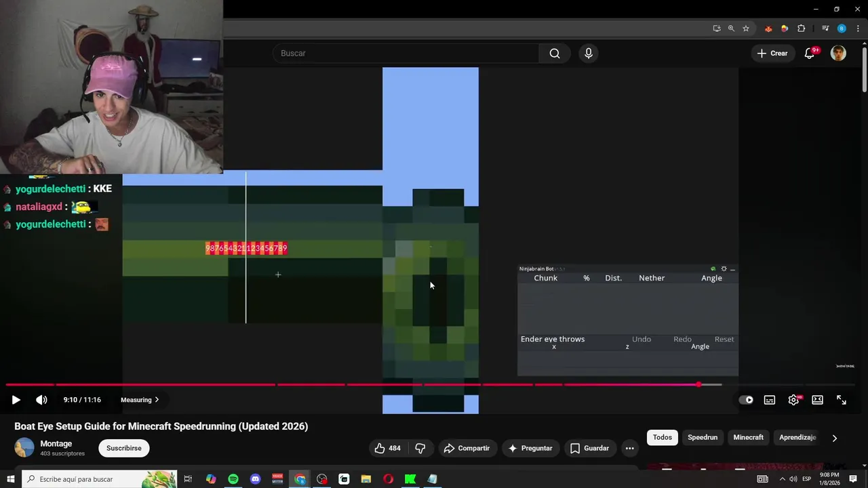Switch the ESP input language
This screenshot has width=868, height=488.
click(x=807, y=479)
